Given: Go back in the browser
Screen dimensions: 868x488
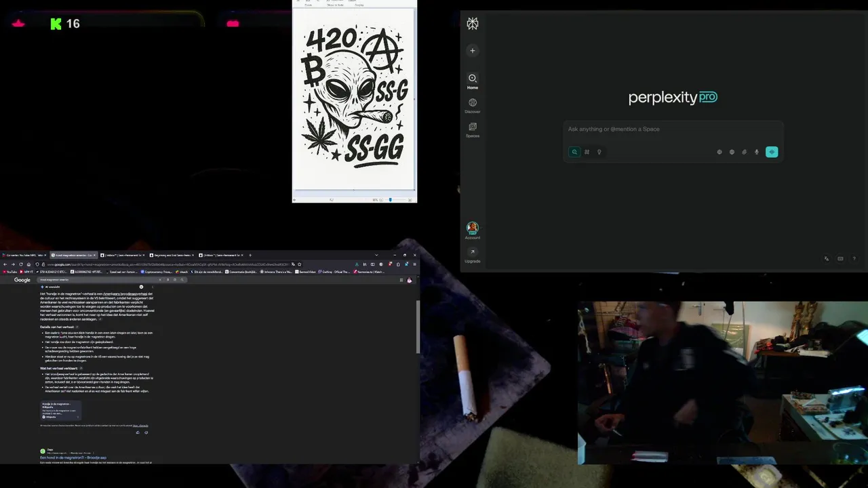Looking at the screenshot, I should pyautogui.click(x=5, y=264).
